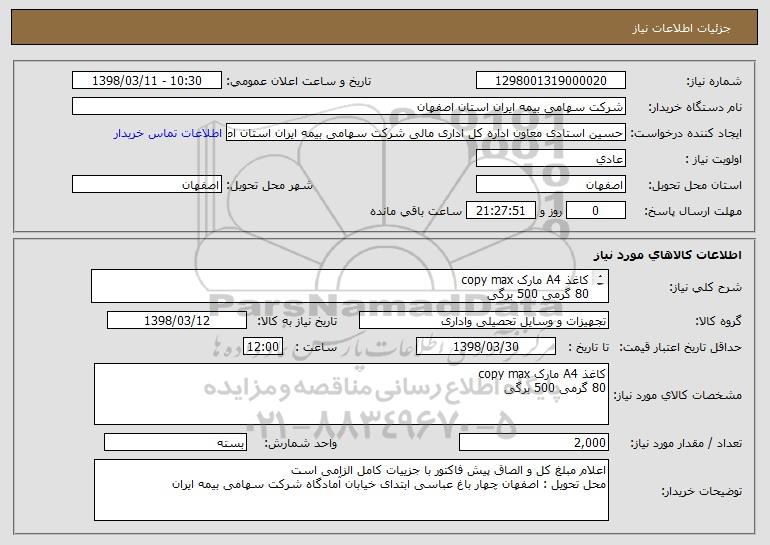Click the جزئیات اطلاعات نیاز header title
The width and height of the screenshot is (770, 545).
[681, 28]
